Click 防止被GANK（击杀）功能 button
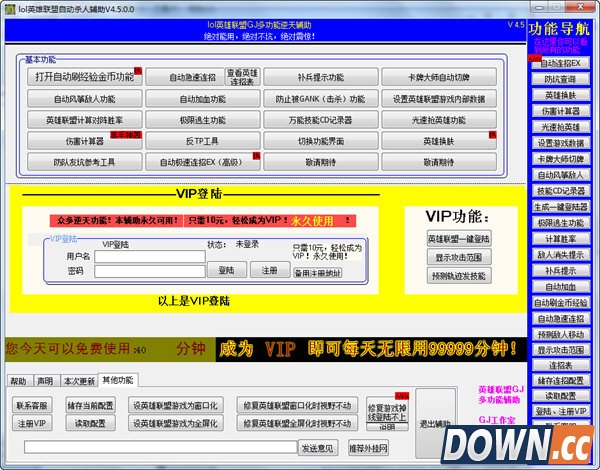Viewport: 600px width, 470px height. (x=321, y=99)
